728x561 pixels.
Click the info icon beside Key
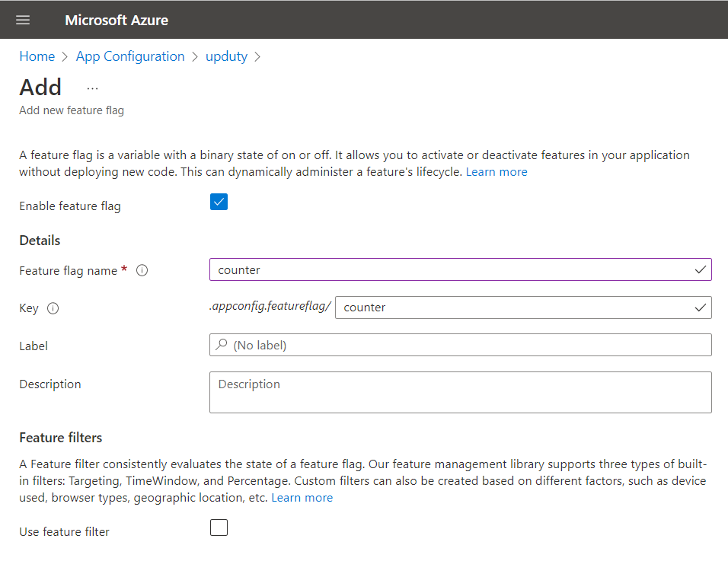[53, 308]
